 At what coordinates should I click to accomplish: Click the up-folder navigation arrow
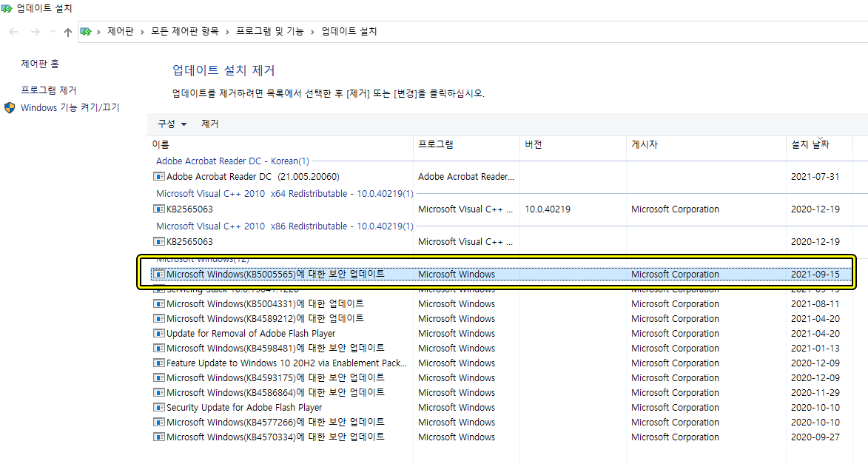(67, 32)
